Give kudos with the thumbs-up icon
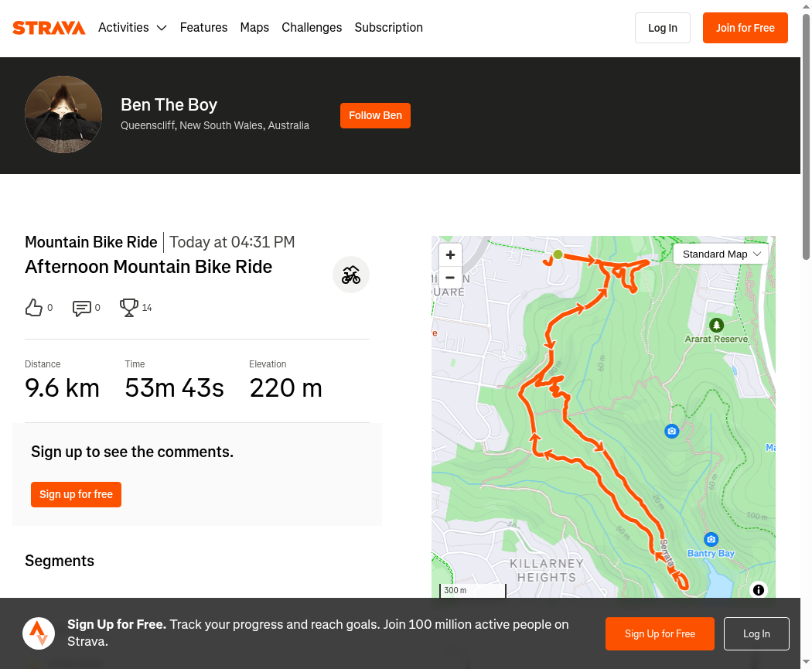 point(34,308)
